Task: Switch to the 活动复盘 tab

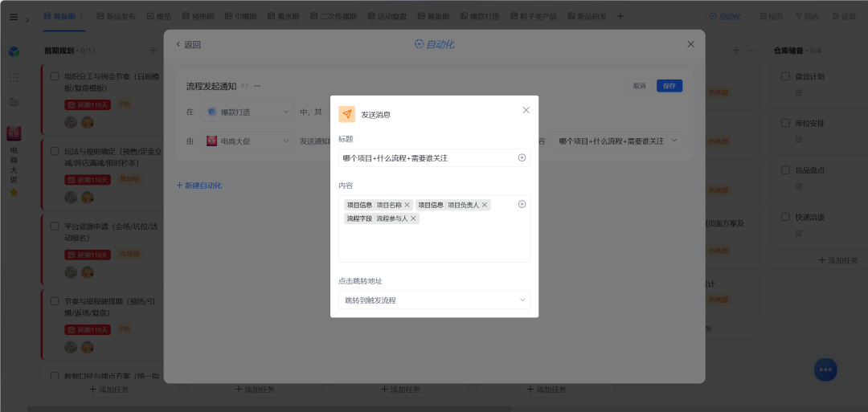Action: pyautogui.click(x=387, y=17)
